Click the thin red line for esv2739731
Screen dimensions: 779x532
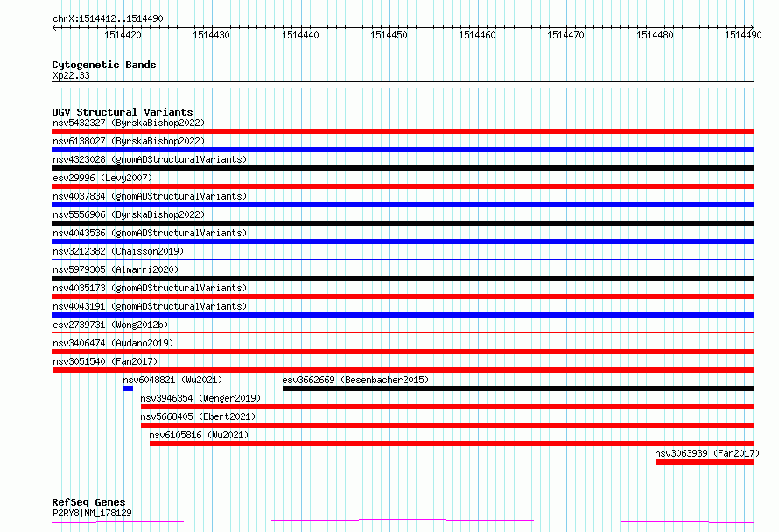[403, 332]
